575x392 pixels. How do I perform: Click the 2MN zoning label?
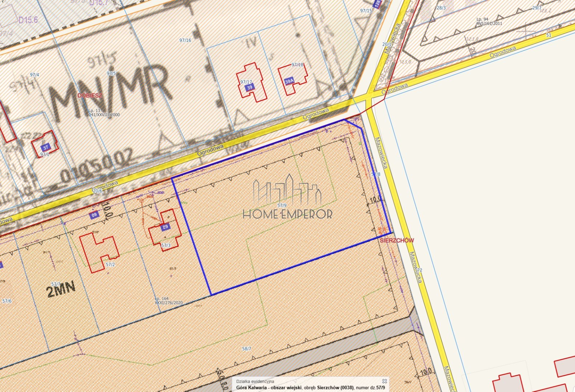coord(61,290)
